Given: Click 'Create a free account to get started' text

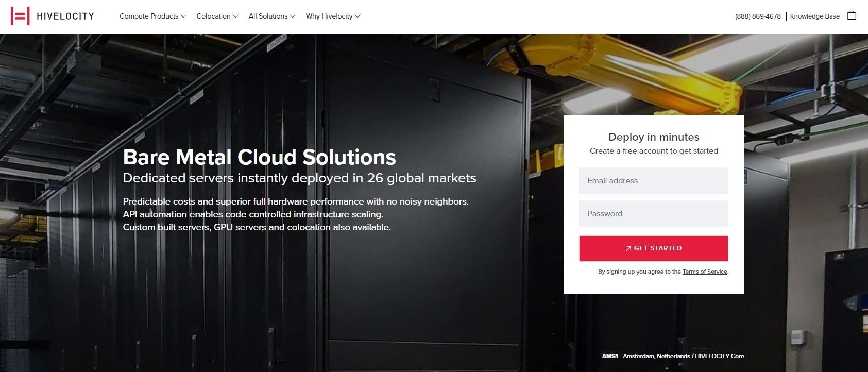Looking at the screenshot, I should [654, 151].
